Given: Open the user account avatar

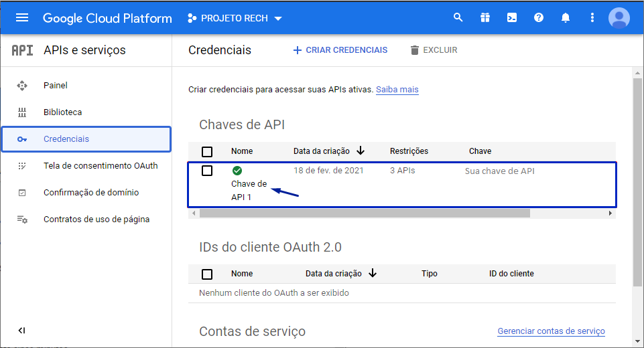Looking at the screenshot, I should click(619, 18).
